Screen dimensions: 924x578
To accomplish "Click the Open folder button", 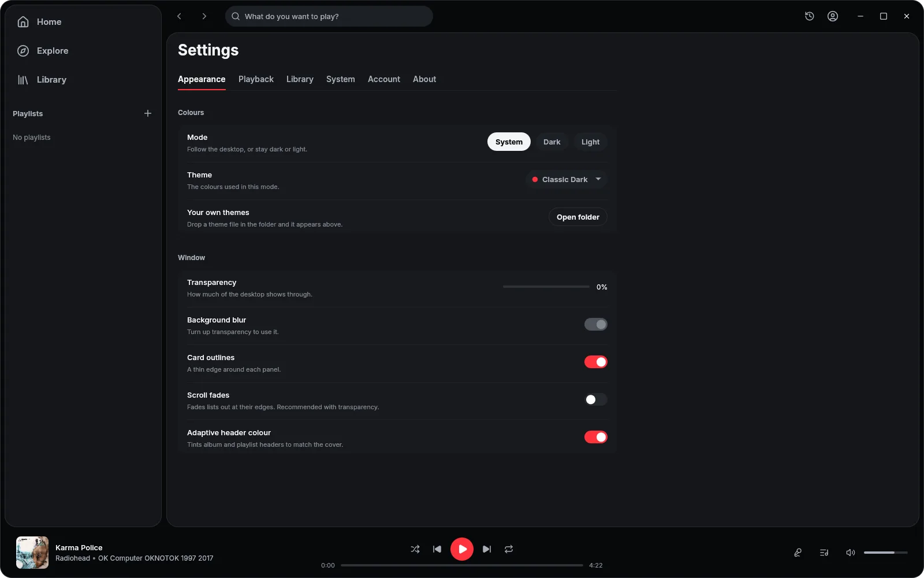I will tap(578, 217).
